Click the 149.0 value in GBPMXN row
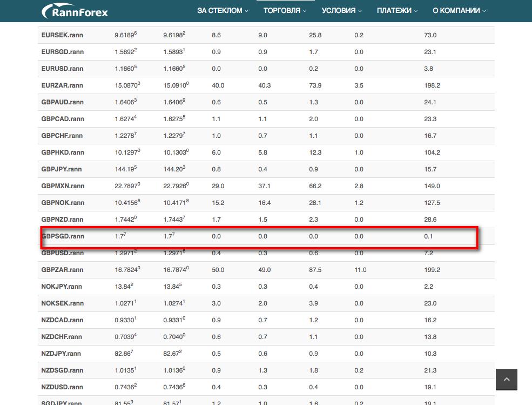Screen dimensions: 532x405 click(x=432, y=186)
